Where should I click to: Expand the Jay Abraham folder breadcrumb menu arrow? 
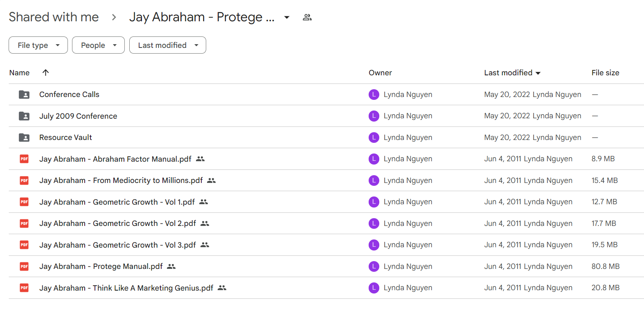[287, 17]
